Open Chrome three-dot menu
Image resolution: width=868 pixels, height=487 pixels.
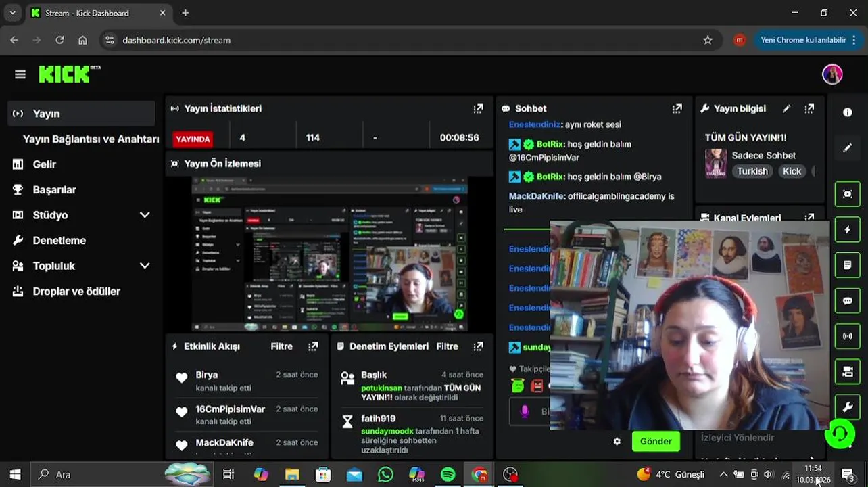point(854,40)
